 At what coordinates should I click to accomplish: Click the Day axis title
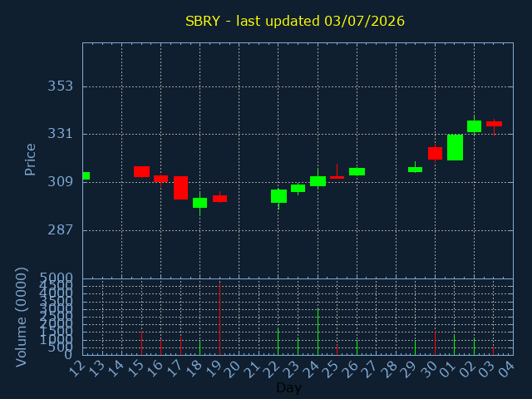click(288, 387)
